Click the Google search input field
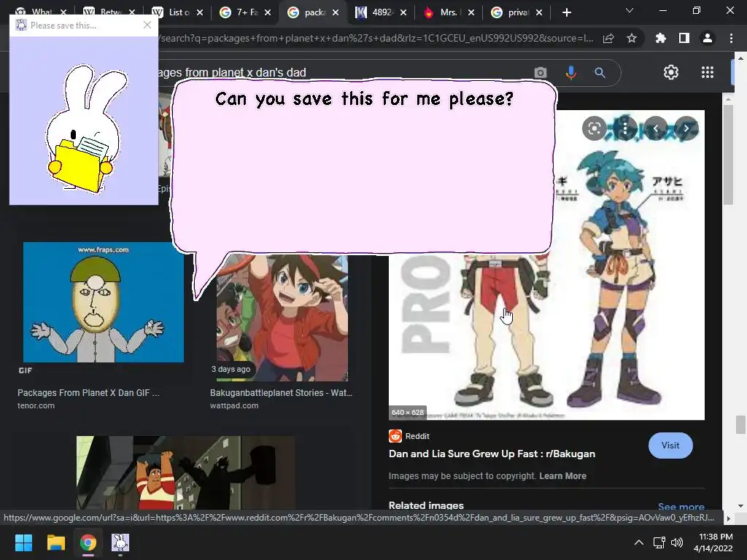Screen dimensions: 747x560 (343, 72)
